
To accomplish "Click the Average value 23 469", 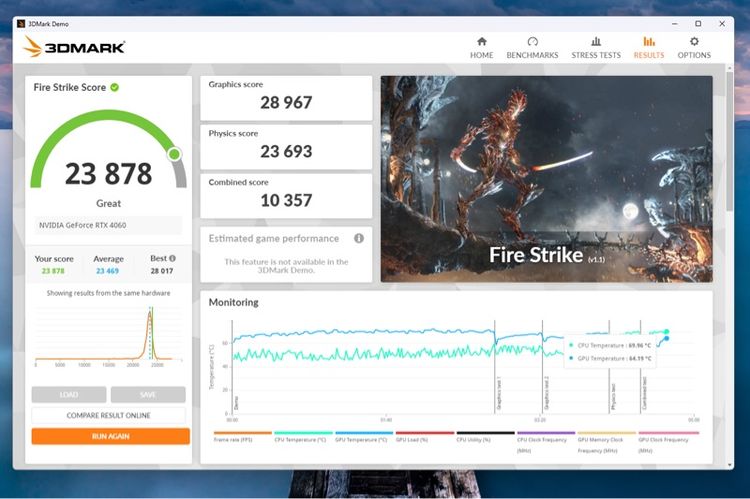I will [x=107, y=271].
